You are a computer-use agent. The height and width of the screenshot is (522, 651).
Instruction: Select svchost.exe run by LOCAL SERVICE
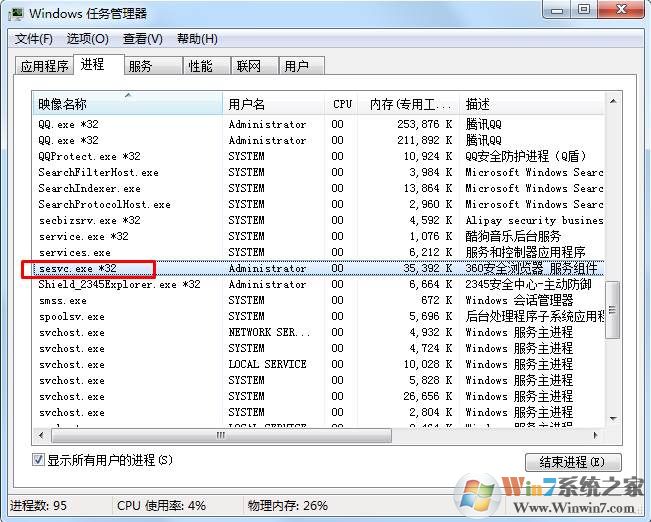coord(318,364)
